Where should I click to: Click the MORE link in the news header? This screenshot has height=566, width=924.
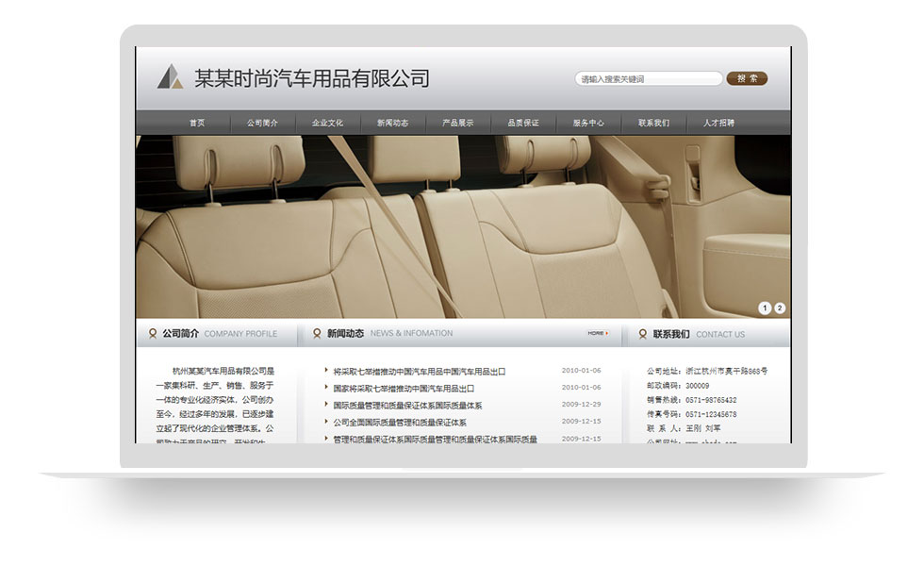598,333
